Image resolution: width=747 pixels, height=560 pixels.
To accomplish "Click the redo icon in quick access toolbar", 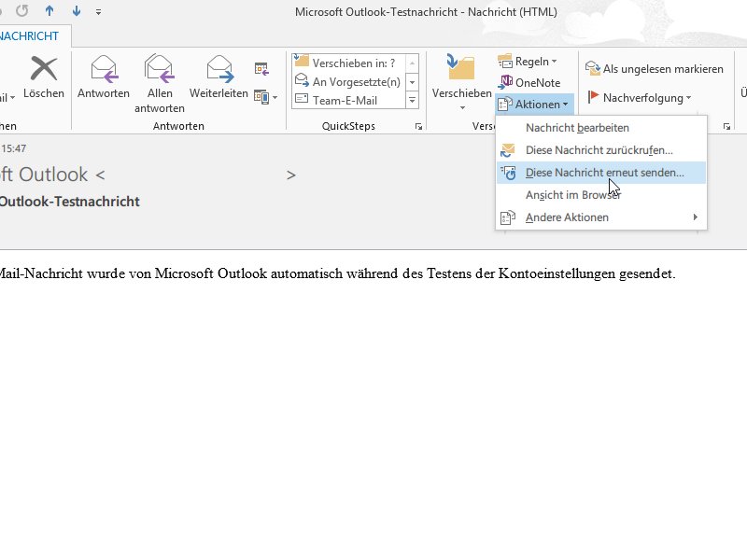I will 21,11.
